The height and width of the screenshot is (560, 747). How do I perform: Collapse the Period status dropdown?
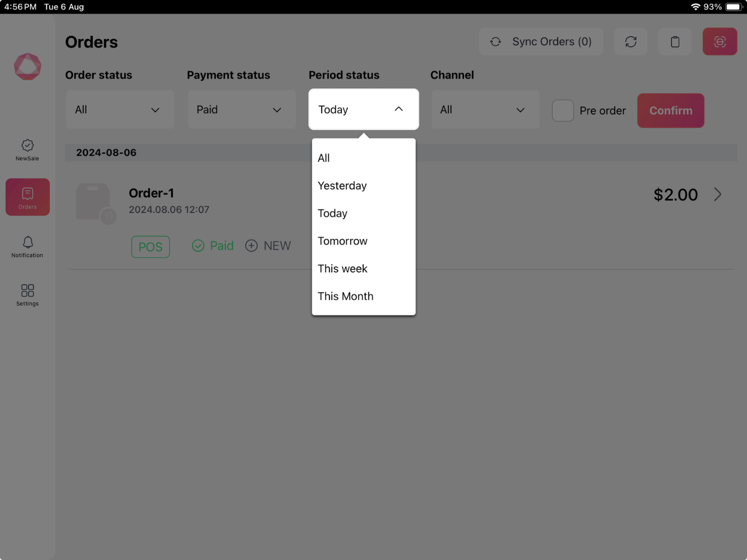point(363,109)
